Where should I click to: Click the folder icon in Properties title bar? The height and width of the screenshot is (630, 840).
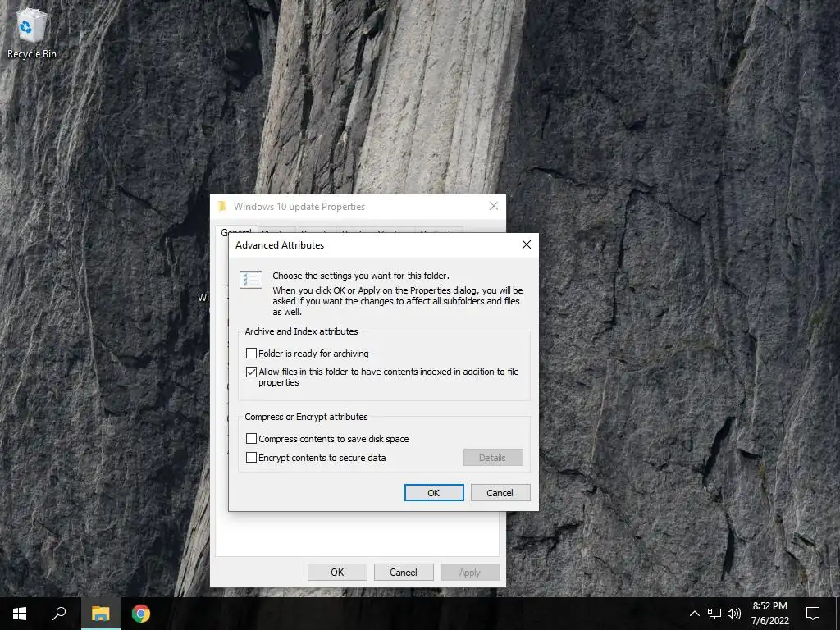click(x=221, y=206)
